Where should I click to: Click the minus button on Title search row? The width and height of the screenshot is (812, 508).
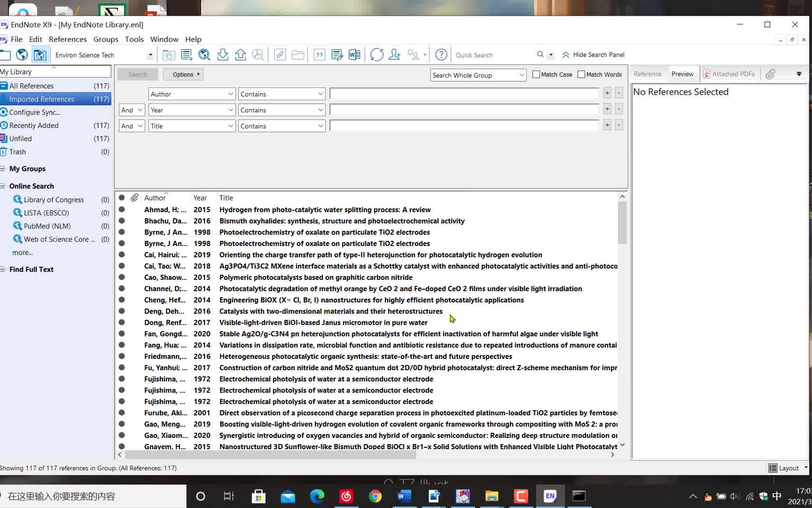point(619,125)
